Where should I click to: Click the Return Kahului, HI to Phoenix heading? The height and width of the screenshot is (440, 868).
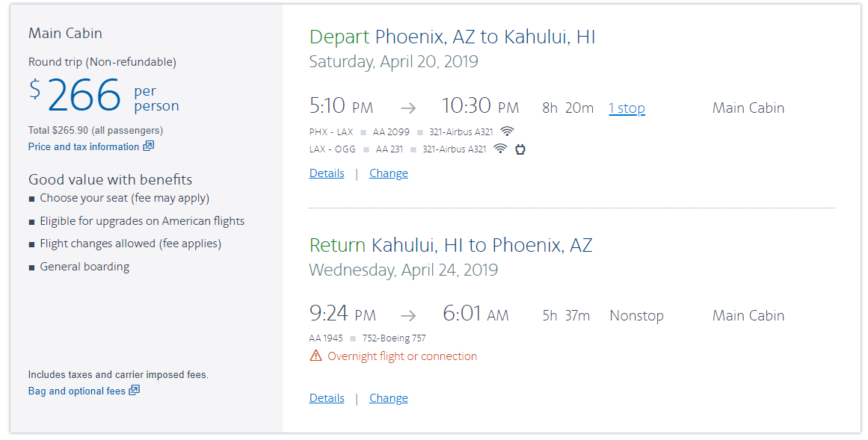tap(450, 245)
